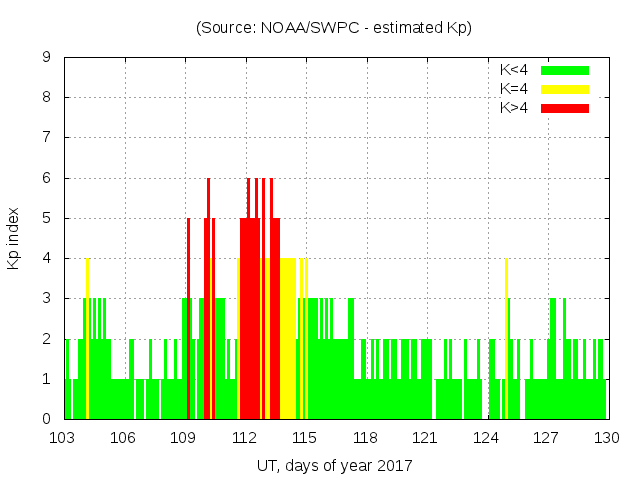Click the x-axis tick label 124
This screenshot has height=480, width=640.
[487, 438]
